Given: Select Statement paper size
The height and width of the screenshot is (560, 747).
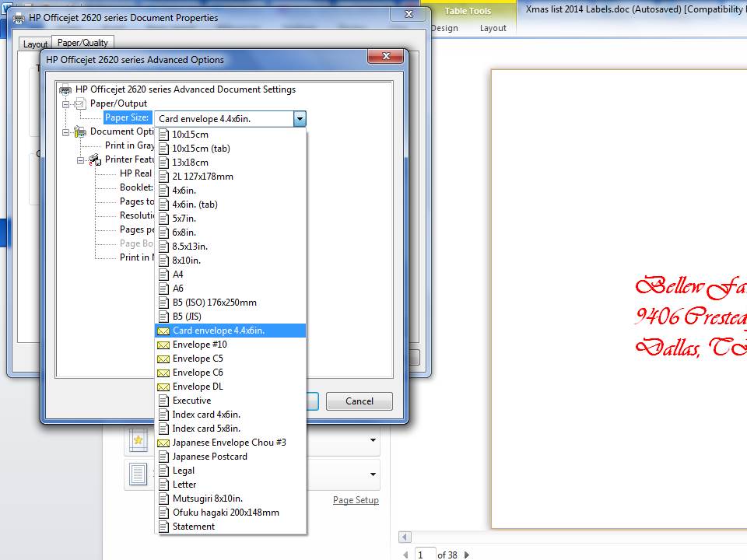Looking at the screenshot, I should (230, 527).
